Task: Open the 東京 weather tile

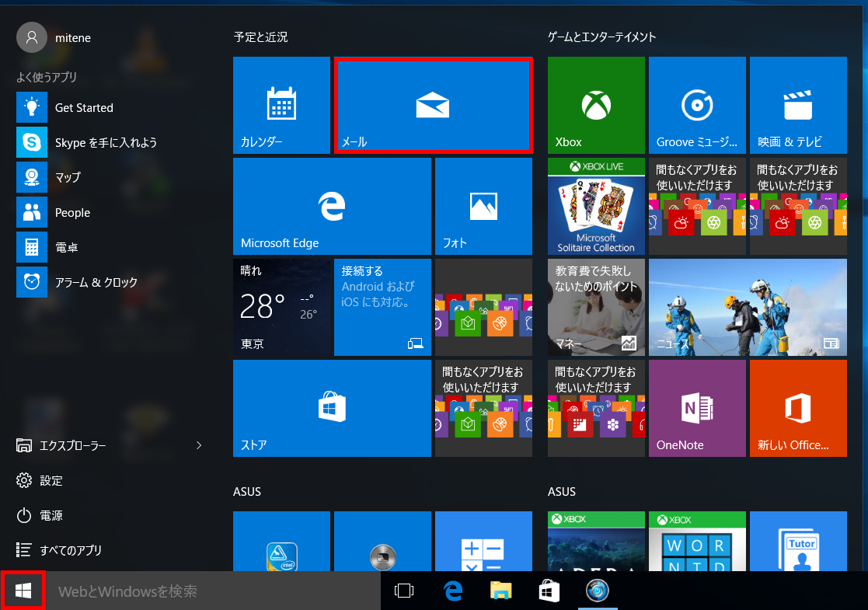Action: [x=281, y=307]
